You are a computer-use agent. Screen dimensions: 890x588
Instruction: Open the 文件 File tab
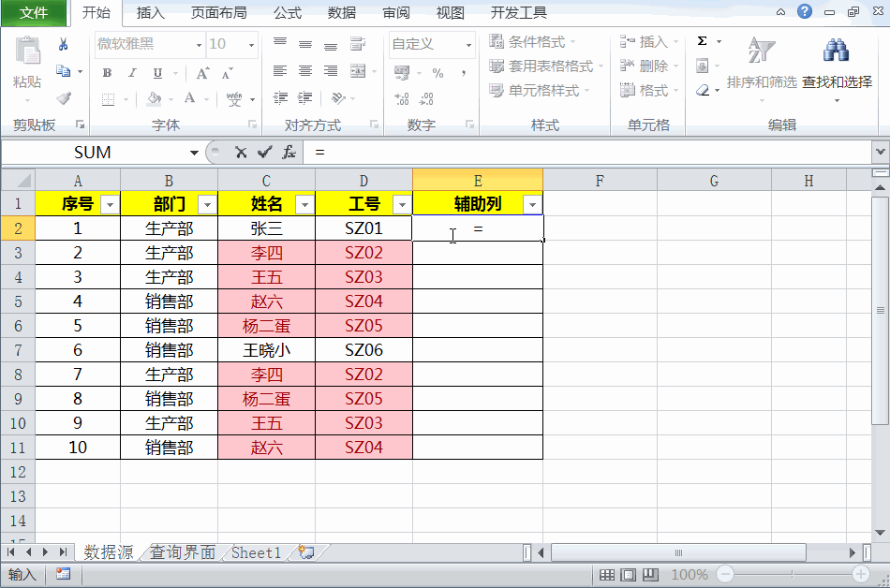pos(34,12)
